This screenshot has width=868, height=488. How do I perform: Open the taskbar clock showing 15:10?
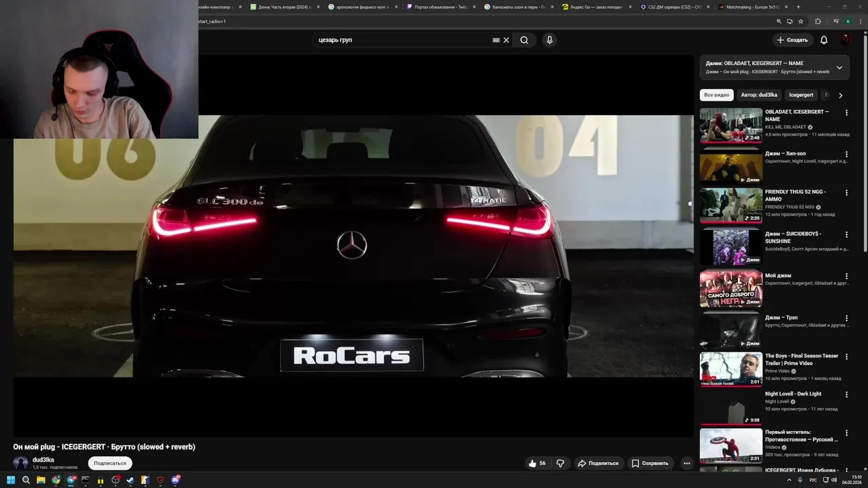pyautogui.click(x=852, y=480)
